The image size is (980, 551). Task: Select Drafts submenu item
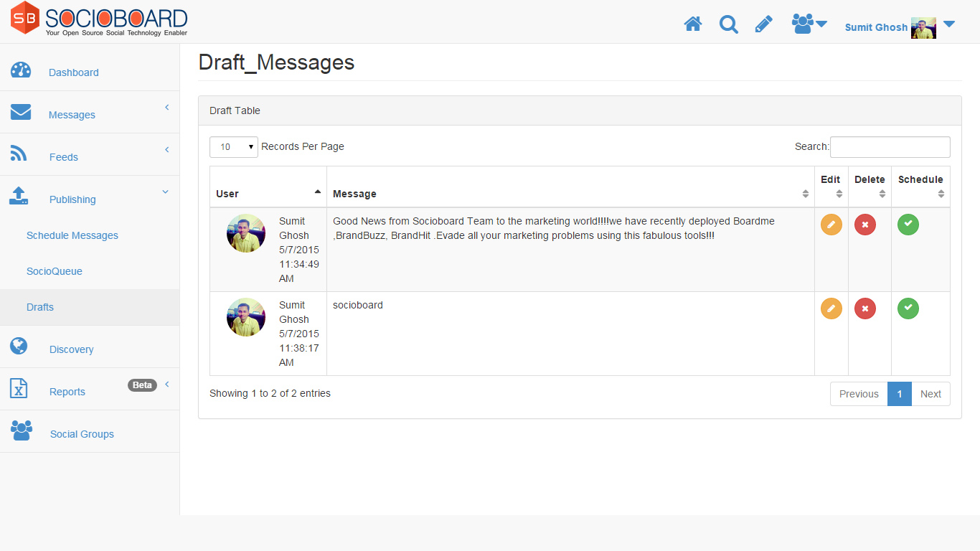(x=40, y=307)
